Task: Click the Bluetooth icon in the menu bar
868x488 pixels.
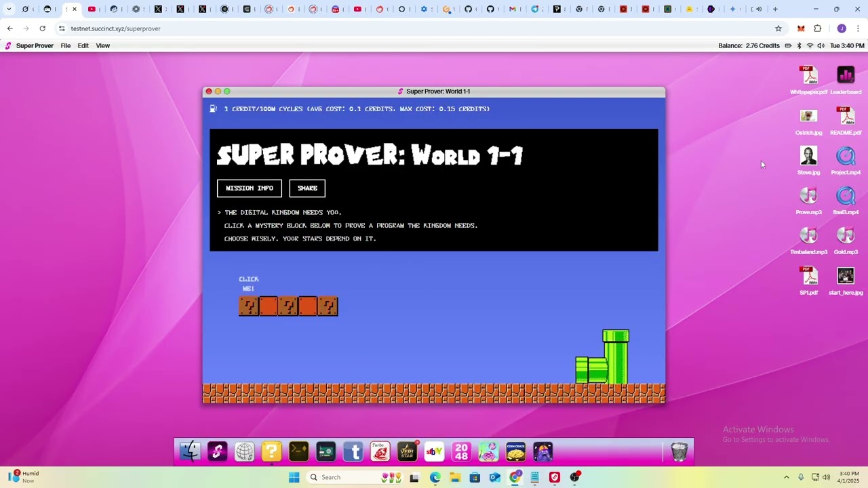Action: [799, 46]
